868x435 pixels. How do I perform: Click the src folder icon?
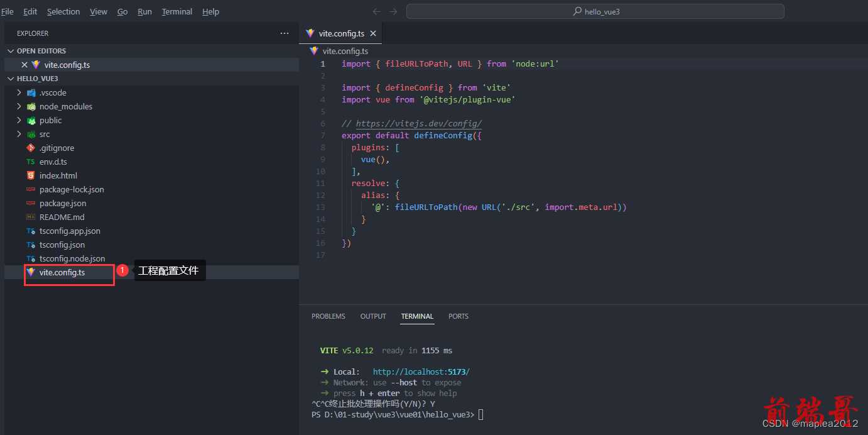coord(31,134)
